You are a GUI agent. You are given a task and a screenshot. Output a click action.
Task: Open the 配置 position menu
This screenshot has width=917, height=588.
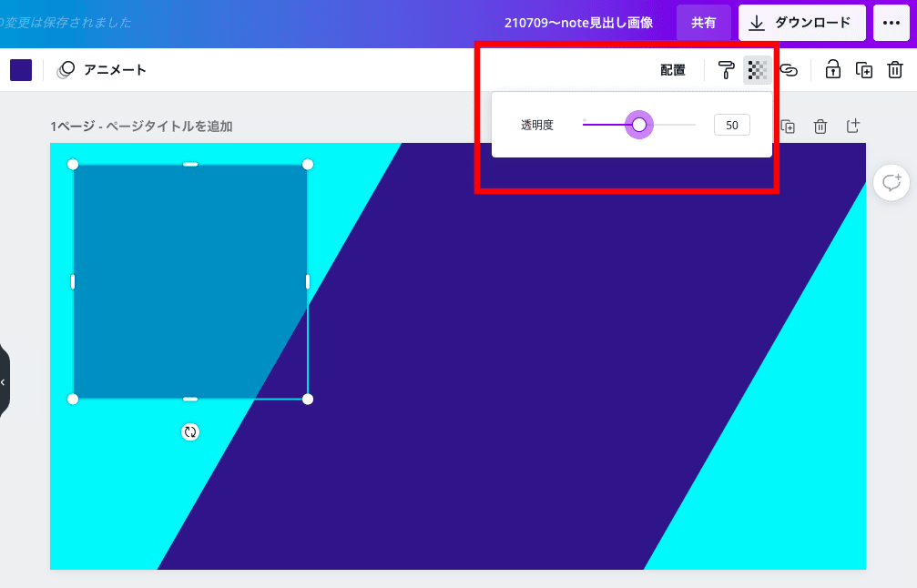pyautogui.click(x=673, y=70)
